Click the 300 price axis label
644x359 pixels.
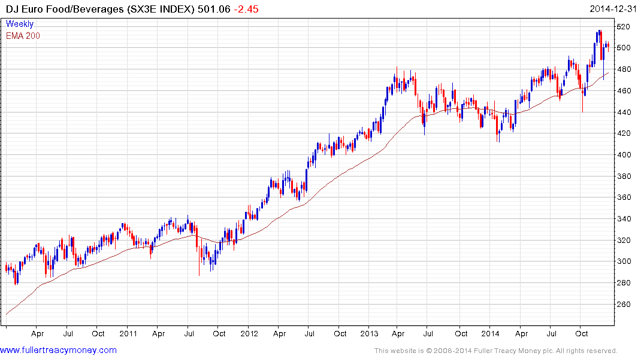(x=623, y=261)
